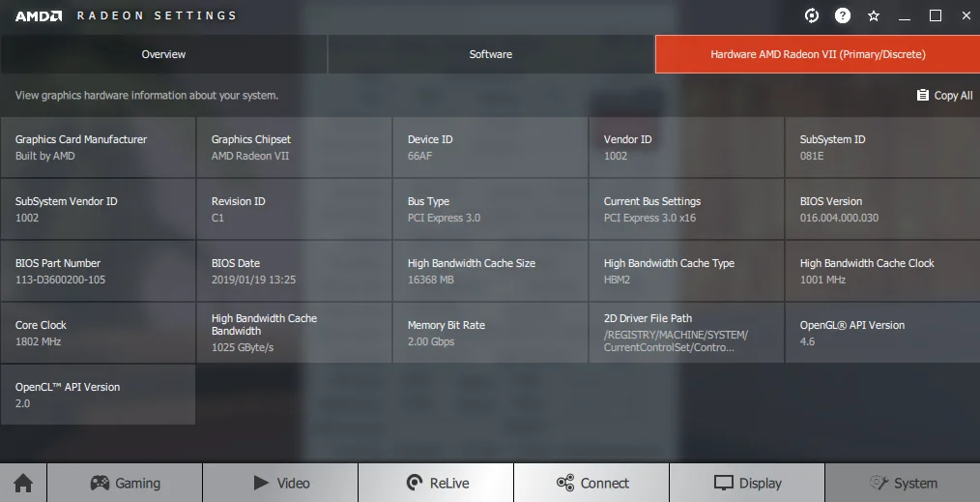Switch to the Overview tab
The width and height of the screenshot is (980, 502).
(163, 54)
